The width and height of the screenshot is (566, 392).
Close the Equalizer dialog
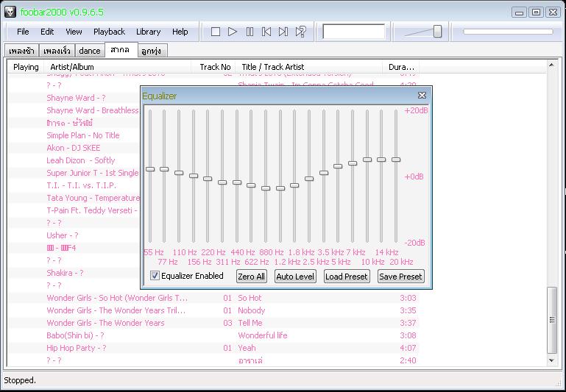coord(422,95)
